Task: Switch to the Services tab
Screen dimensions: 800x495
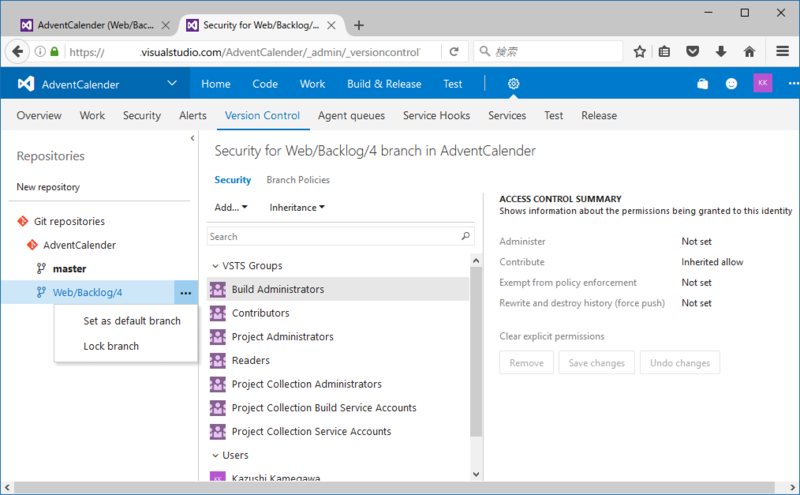Action: click(x=507, y=115)
